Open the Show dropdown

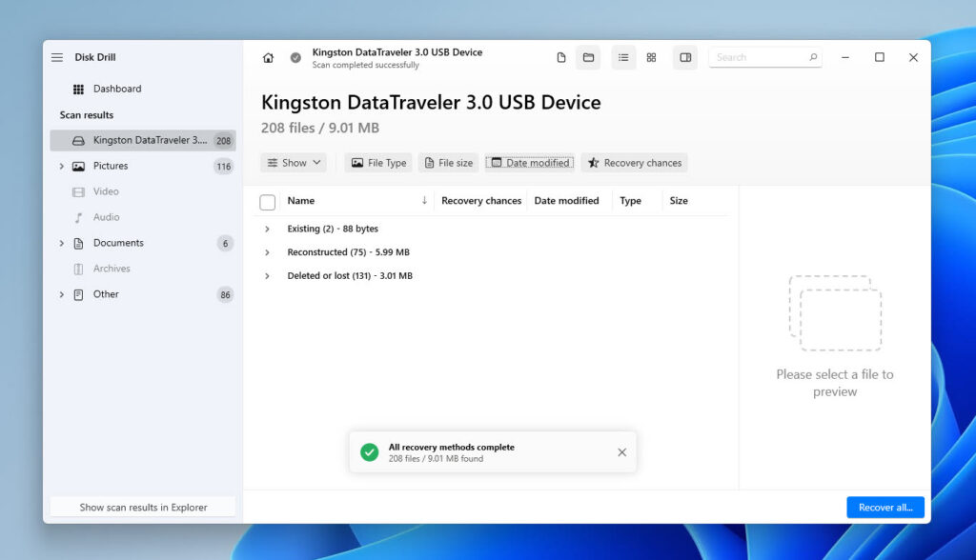pyautogui.click(x=293, y=163)
